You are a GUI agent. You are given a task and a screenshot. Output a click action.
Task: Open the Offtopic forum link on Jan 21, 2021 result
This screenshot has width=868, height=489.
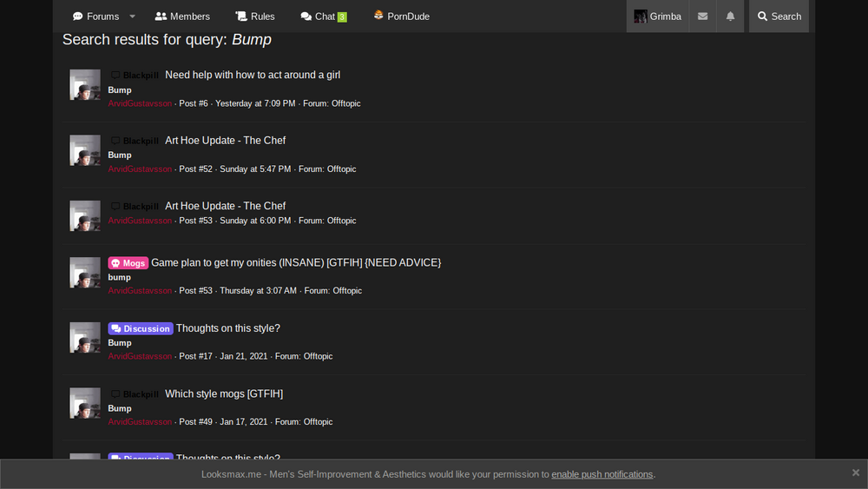[x=319, y=356]
